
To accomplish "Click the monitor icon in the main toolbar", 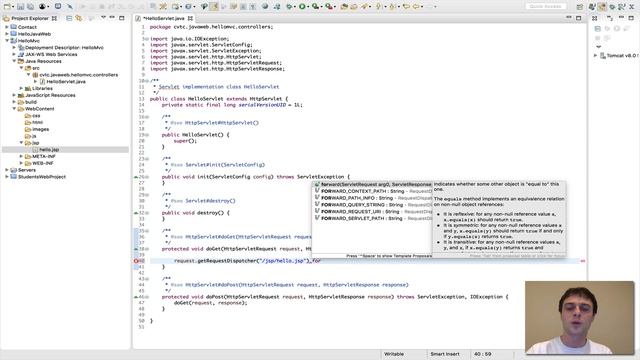I will (x=58, y=7).
